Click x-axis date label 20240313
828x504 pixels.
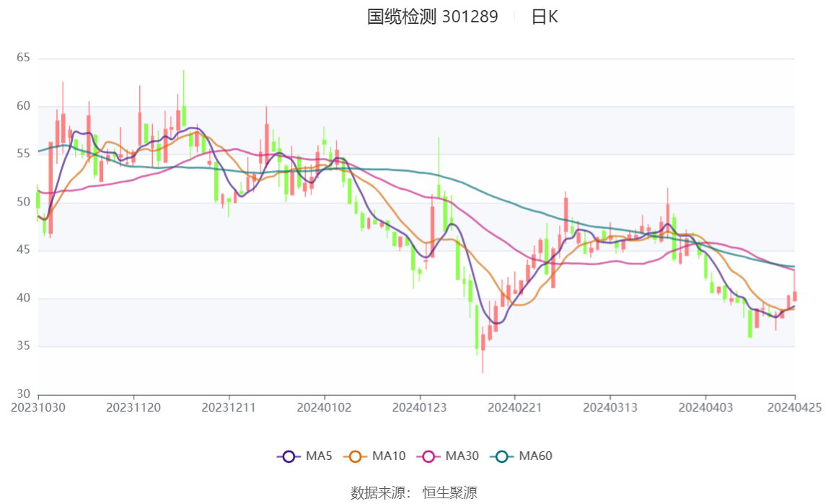pyautogui.click(x=610, y=407)
